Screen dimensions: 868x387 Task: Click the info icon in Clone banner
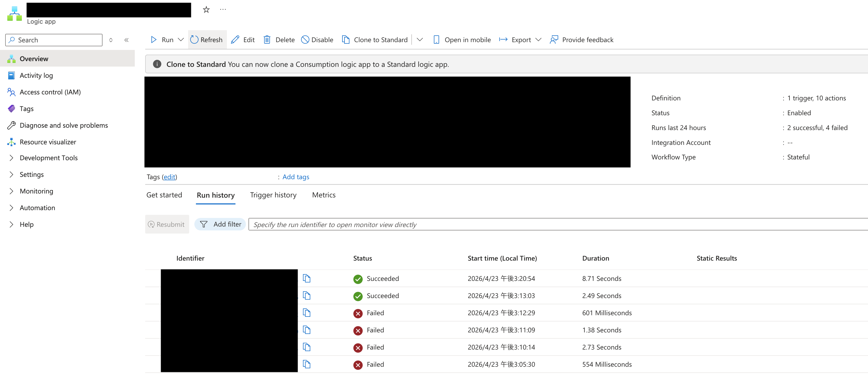[x=157, y=64]
